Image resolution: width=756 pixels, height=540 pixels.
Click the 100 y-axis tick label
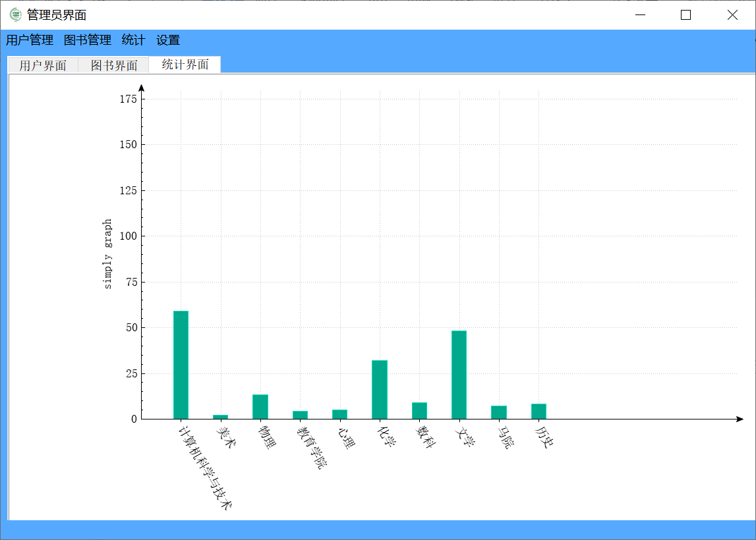(x=129, y=236)
